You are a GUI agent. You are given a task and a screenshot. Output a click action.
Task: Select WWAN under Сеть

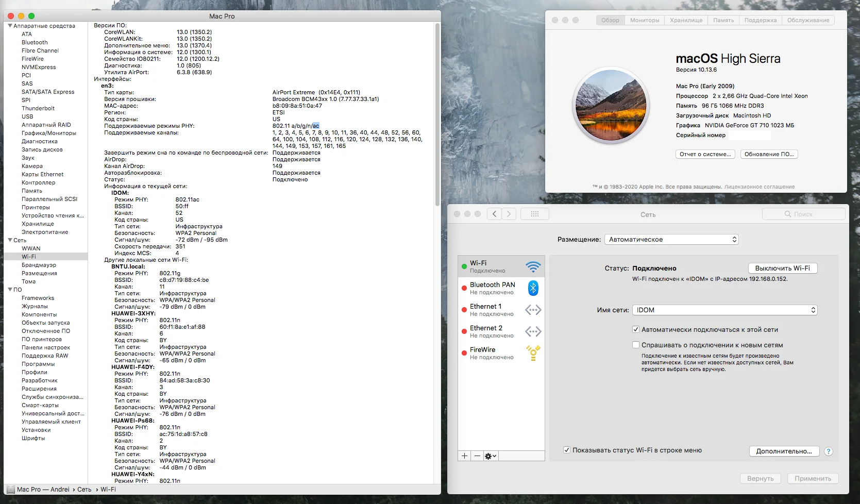click(31, 248)
